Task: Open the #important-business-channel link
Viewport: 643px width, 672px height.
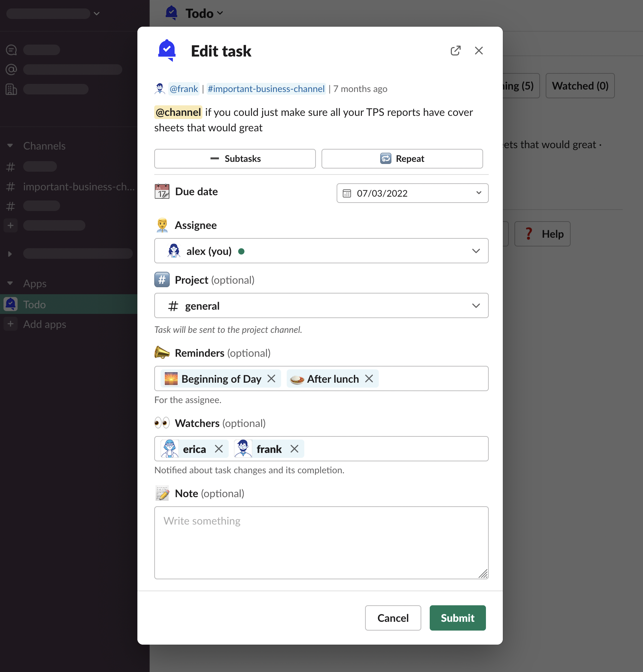Action: pyautogui.click(x=266, y=89)
